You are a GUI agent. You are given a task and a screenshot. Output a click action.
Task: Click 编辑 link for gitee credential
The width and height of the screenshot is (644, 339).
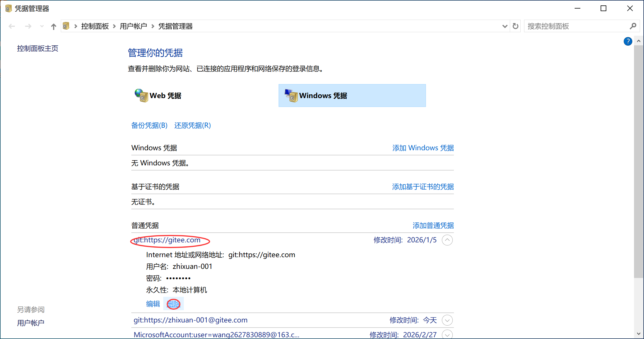pos(153,304)
